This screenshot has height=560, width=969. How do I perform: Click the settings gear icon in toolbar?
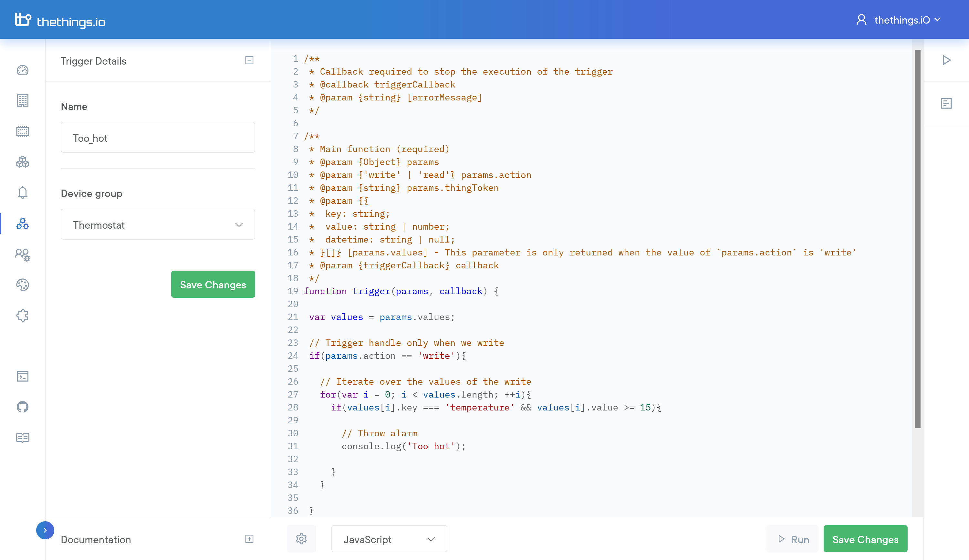tap(301, 539)
